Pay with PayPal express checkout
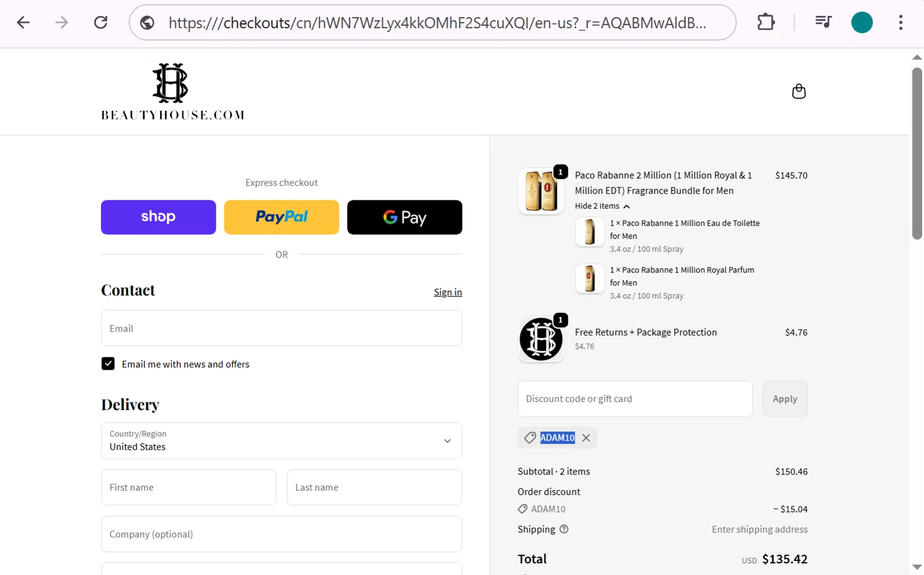This screenshot has width=924, height=575. pyautogui.click(x=282, y=217)
